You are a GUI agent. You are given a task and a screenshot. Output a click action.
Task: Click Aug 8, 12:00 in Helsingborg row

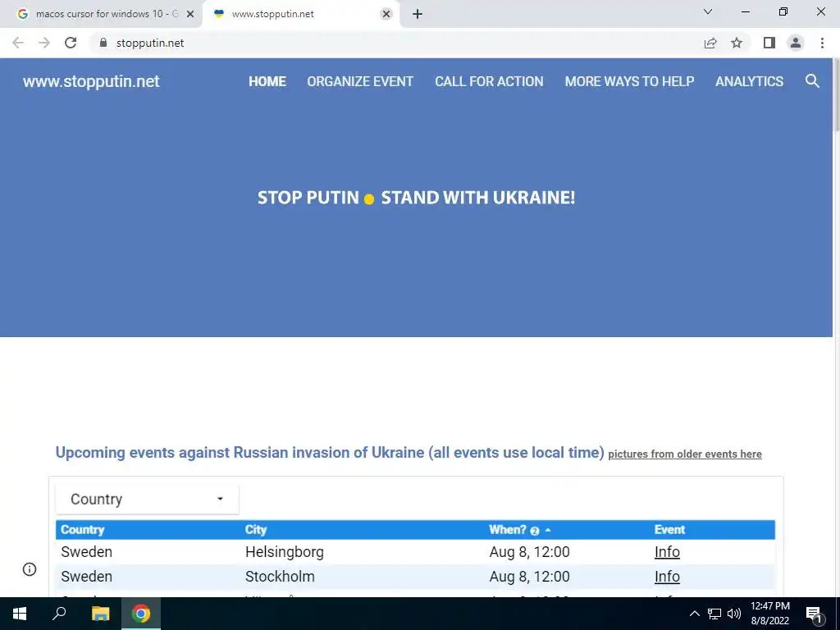(529, 552)
